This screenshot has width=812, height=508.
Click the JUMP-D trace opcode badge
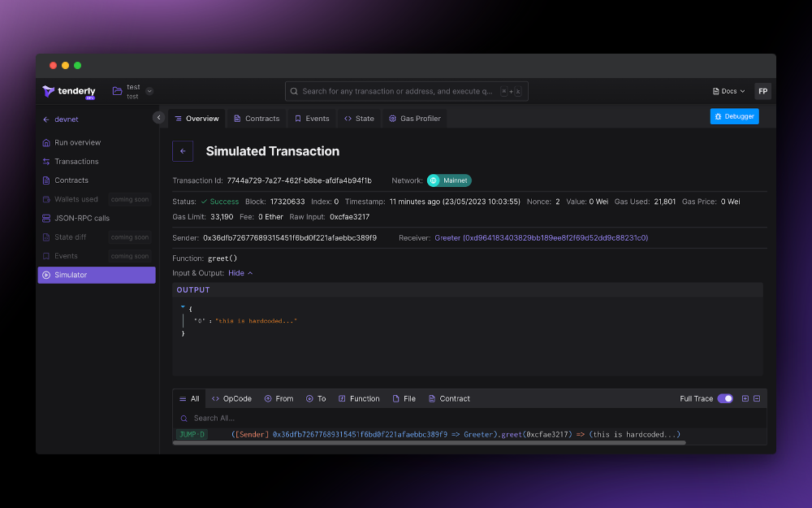click(192, 434)
